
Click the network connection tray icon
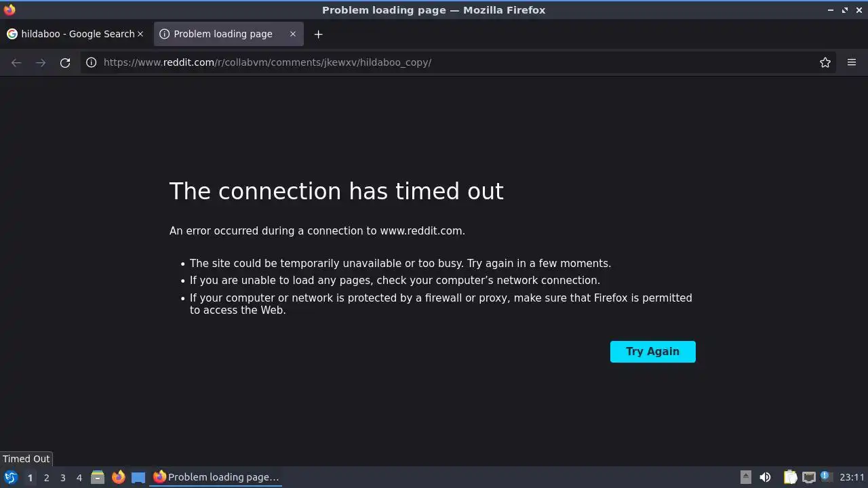tap(808, 477)
